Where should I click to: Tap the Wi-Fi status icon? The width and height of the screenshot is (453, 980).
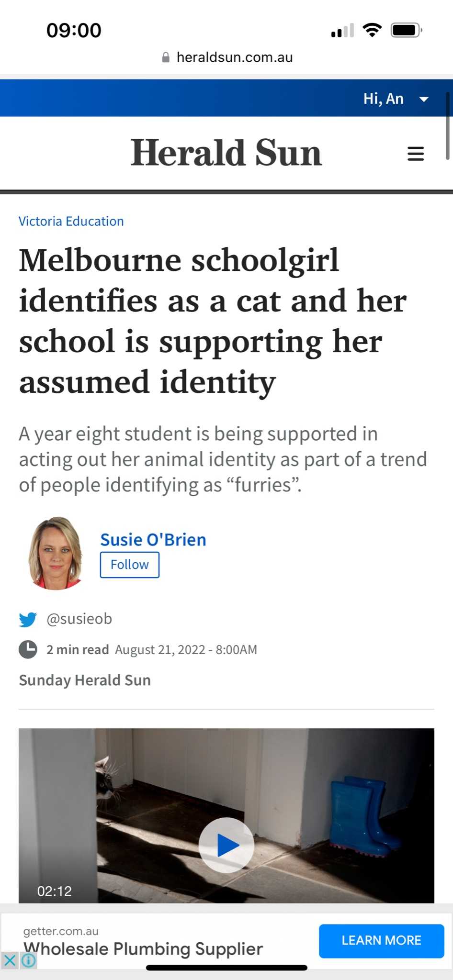(372, 30)
